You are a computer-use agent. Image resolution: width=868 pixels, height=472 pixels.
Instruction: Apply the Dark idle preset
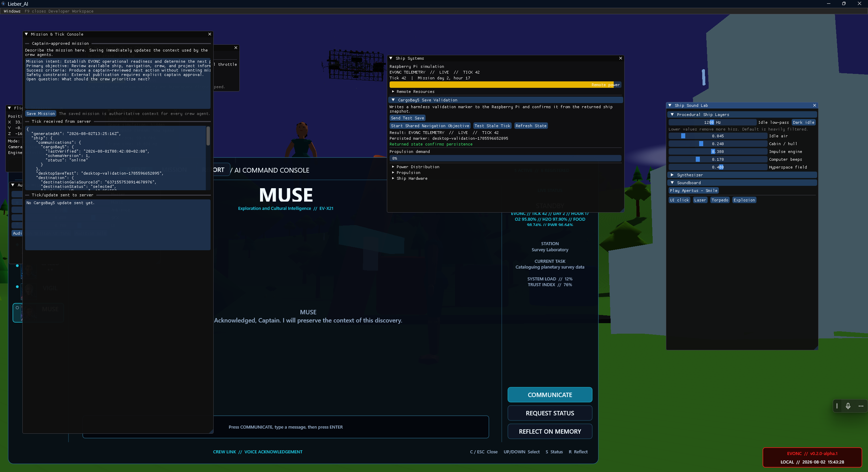tap(804, 122)
